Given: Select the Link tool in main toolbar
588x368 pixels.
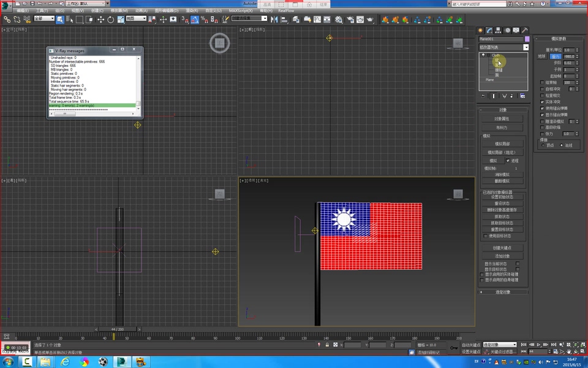Looking at the screenshot, I should 7,20.
